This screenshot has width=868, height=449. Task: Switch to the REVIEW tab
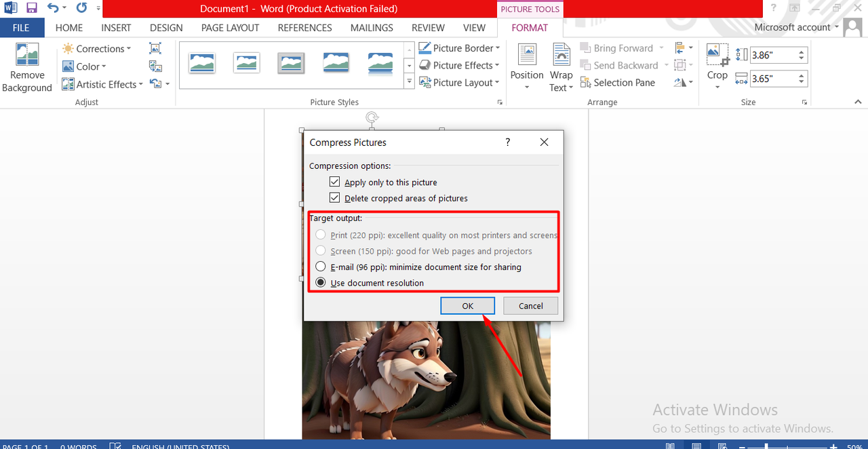428,28
